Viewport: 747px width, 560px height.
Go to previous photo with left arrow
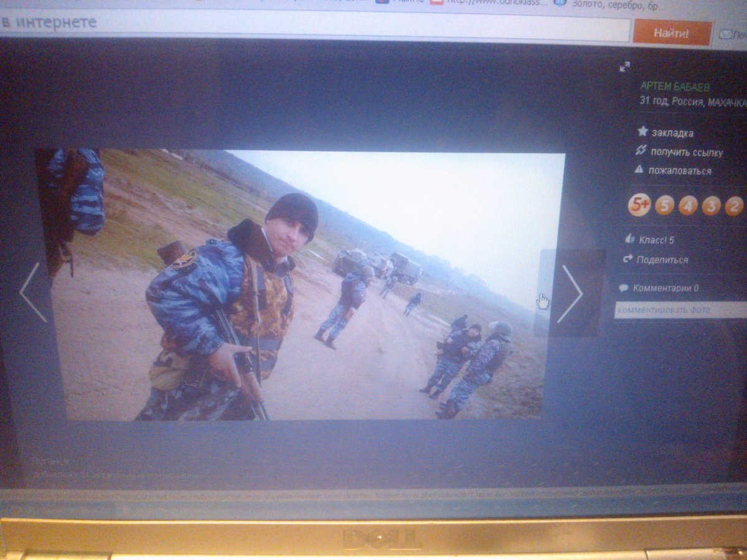tap(33, 292)
